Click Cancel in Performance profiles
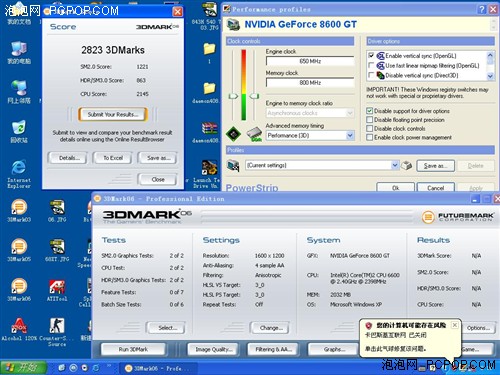The width and height of the screenshot is (500, 375). pyautogui.click(x=435, y=188)
